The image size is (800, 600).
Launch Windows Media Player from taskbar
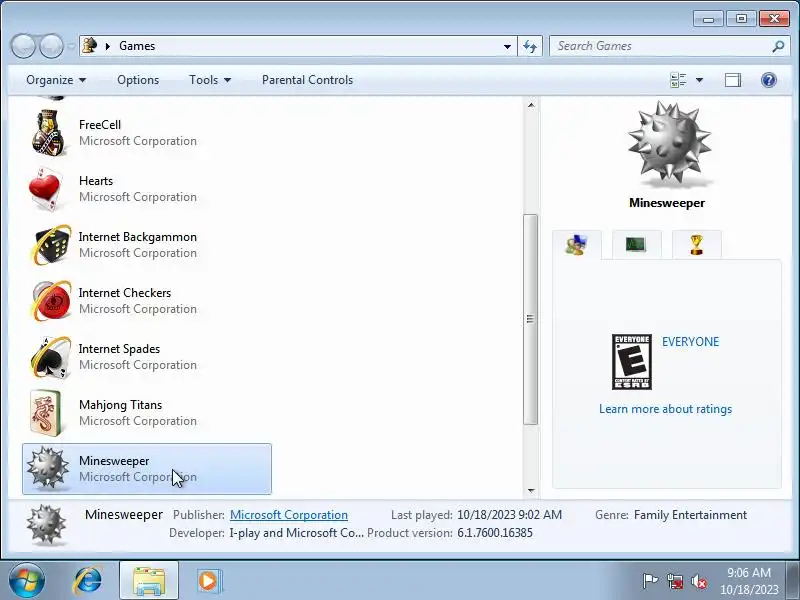[x=208, y=581]
